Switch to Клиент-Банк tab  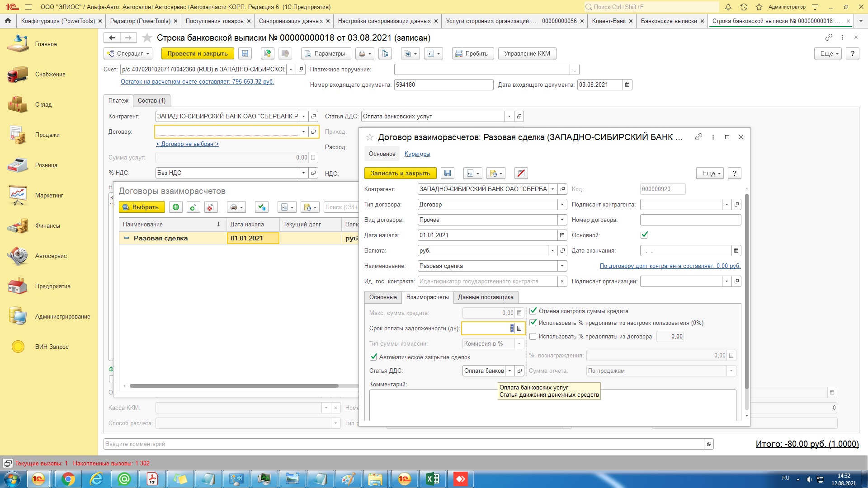click(609, 21)
